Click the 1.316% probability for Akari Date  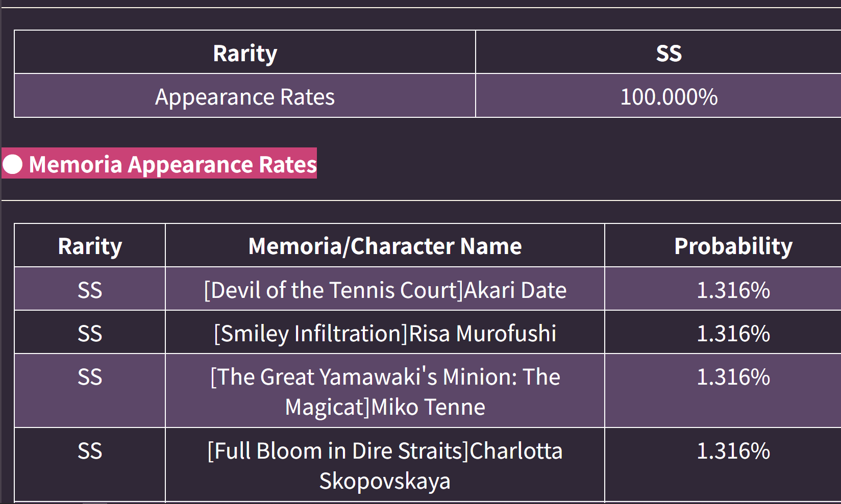point(733,290)
